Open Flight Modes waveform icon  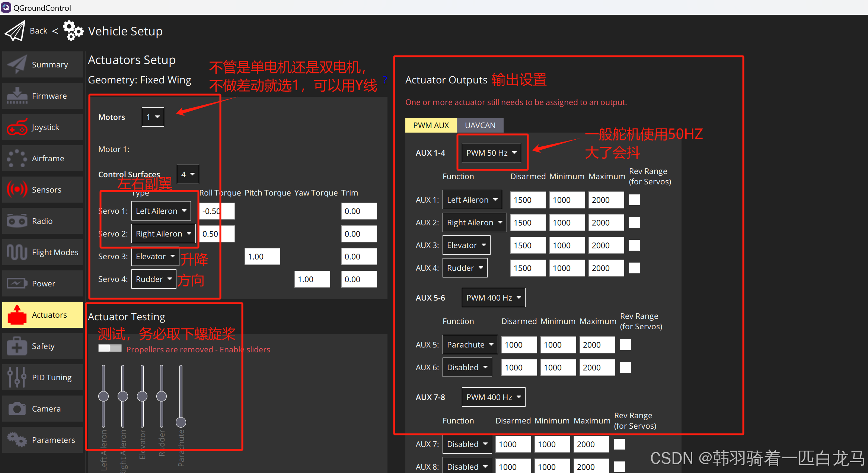pos(17,252)
